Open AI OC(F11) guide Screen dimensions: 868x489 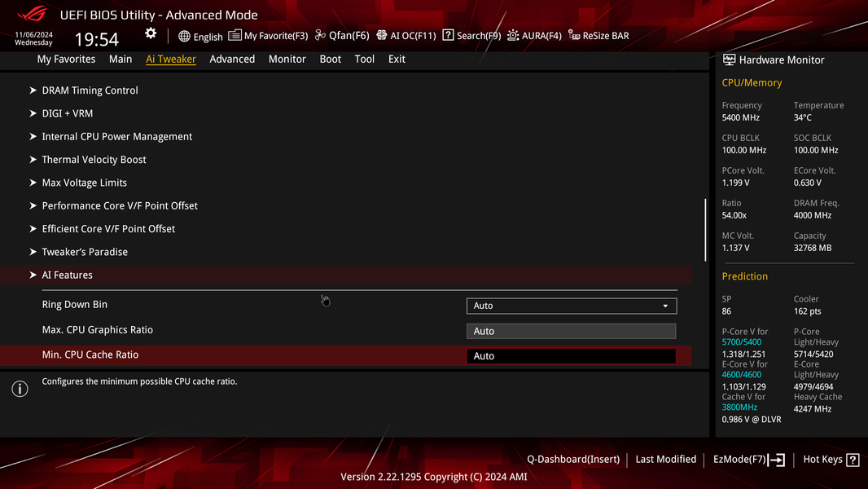(406, 35)
